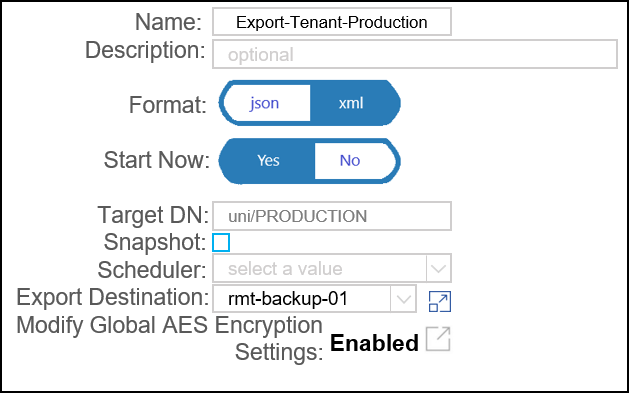Open Global AES Encryption Settings launch icon
This screenshot has height=393, width=629.
(x=438, y=339)
